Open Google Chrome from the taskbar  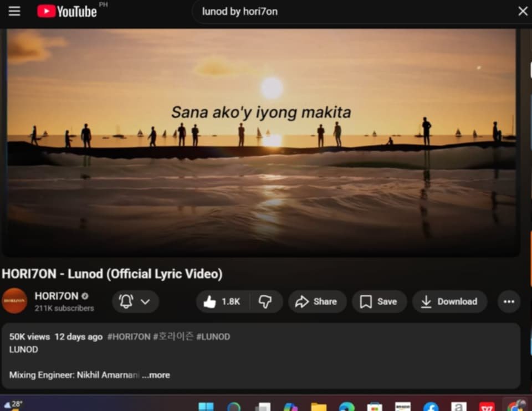515,405
